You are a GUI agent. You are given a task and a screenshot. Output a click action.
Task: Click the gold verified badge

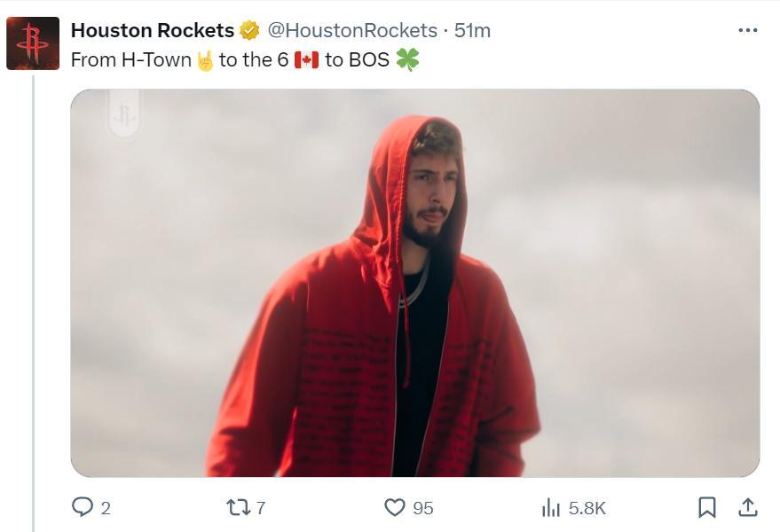250,30
